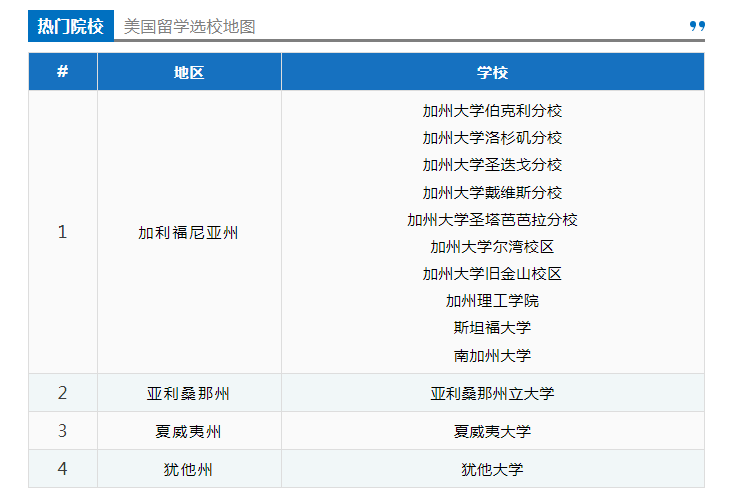Click the 学校 column header
This screenshot has width=750, height=501.
(x=493, y=72)
